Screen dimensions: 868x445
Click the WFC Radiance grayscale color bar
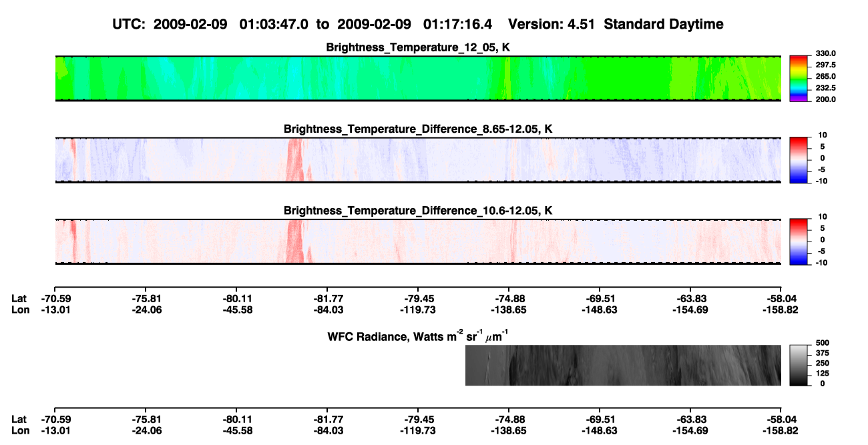click(799, 365)
